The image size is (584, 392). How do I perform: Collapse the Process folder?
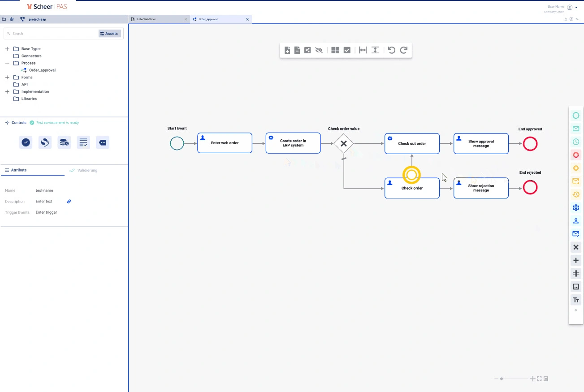[7, 63]
